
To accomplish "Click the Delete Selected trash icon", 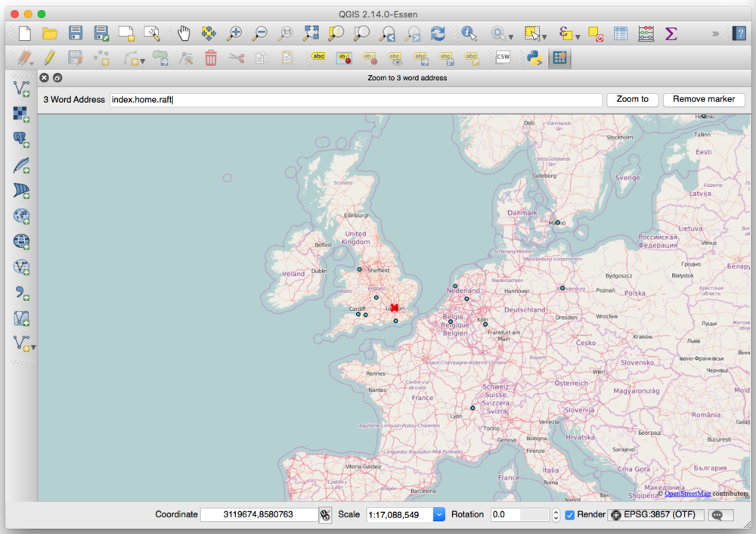I will (211, 58).
